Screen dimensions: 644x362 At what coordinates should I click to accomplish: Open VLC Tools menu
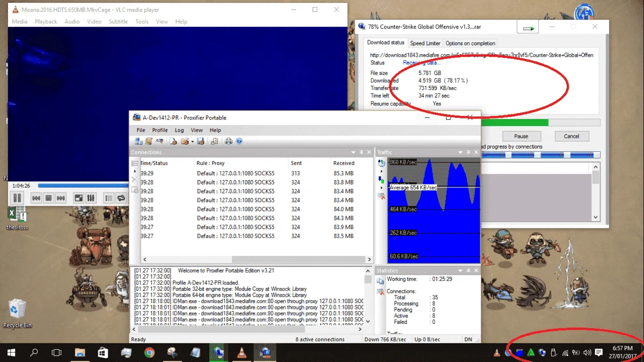point(142,21)
